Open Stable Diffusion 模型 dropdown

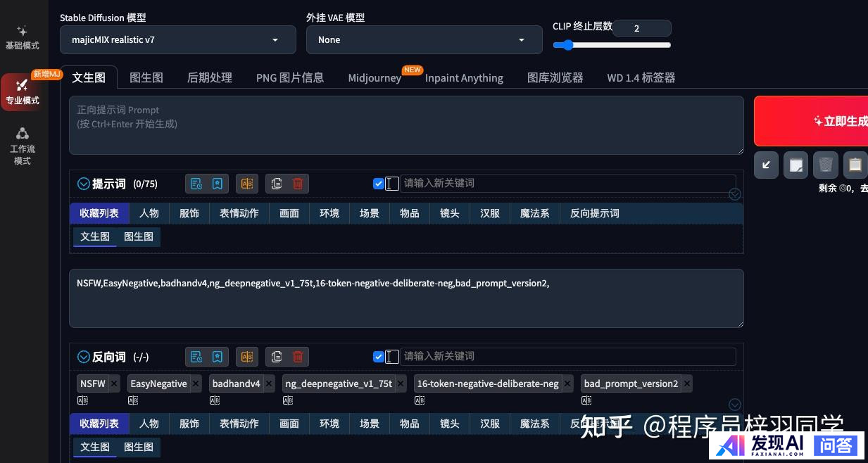[x=178, y=40]
